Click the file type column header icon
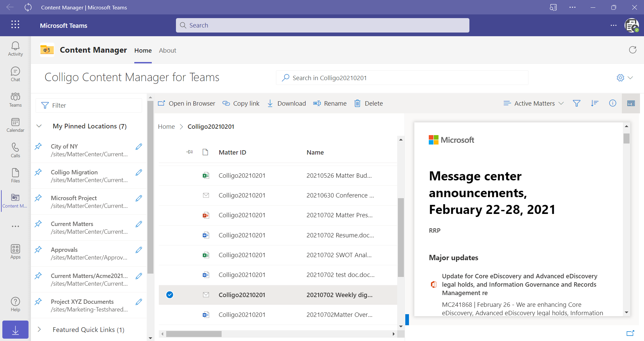 (205, 152)
